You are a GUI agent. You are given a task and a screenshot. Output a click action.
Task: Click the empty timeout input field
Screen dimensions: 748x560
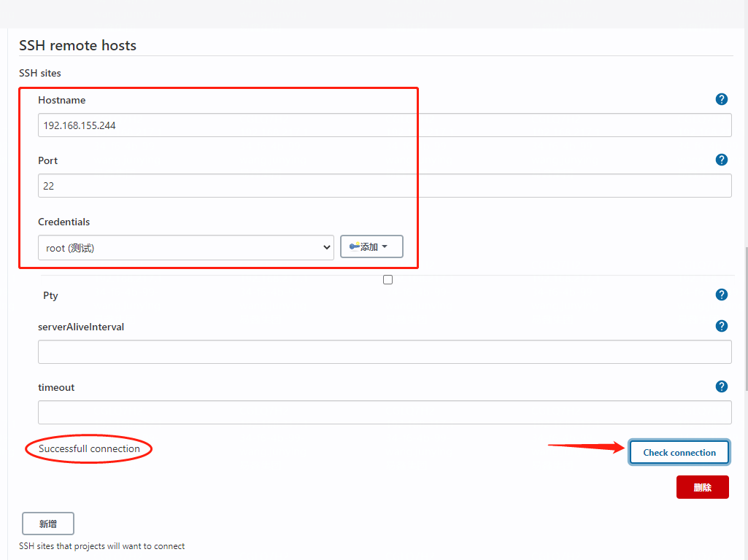385,412
